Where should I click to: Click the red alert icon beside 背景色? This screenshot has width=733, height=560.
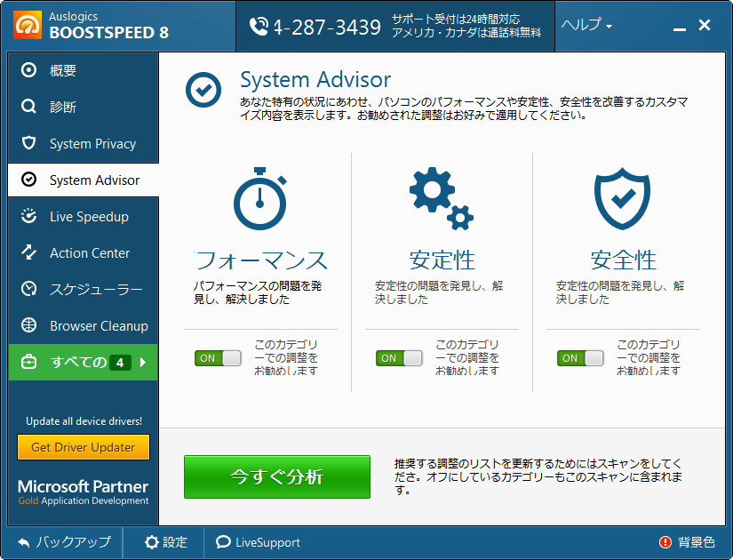(x=665, y=542)
